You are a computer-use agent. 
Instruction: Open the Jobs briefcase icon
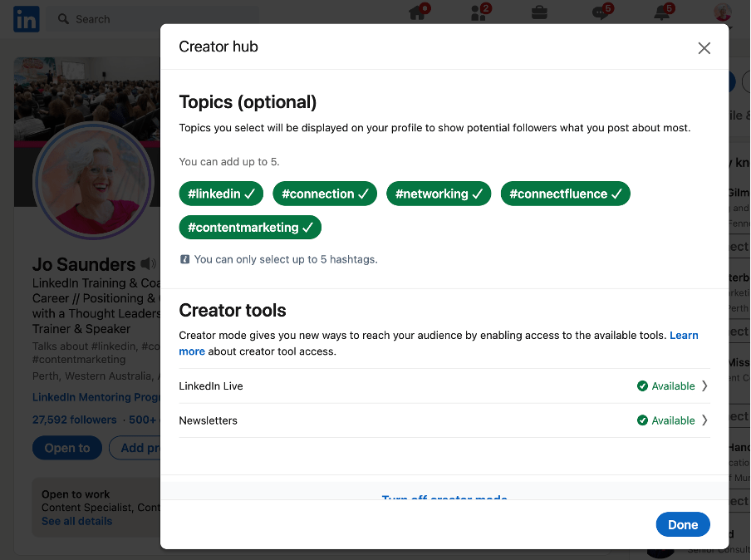click(x=539, y=12)
